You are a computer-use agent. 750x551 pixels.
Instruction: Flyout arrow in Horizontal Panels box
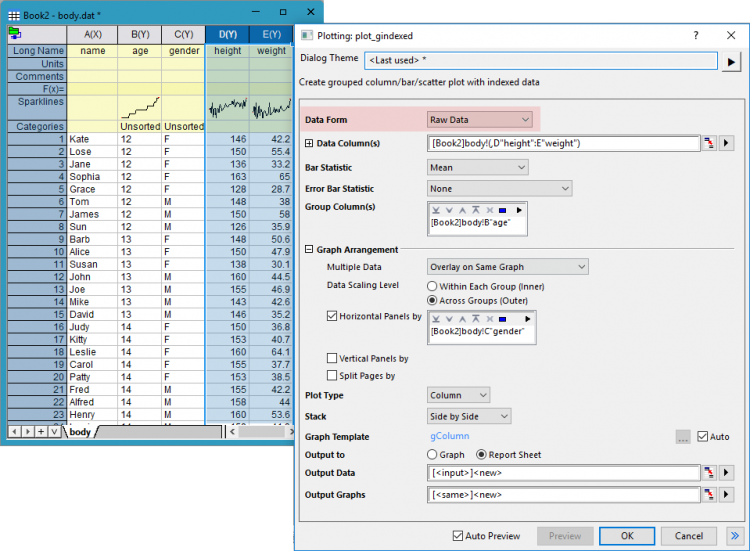tap(528, 319)
